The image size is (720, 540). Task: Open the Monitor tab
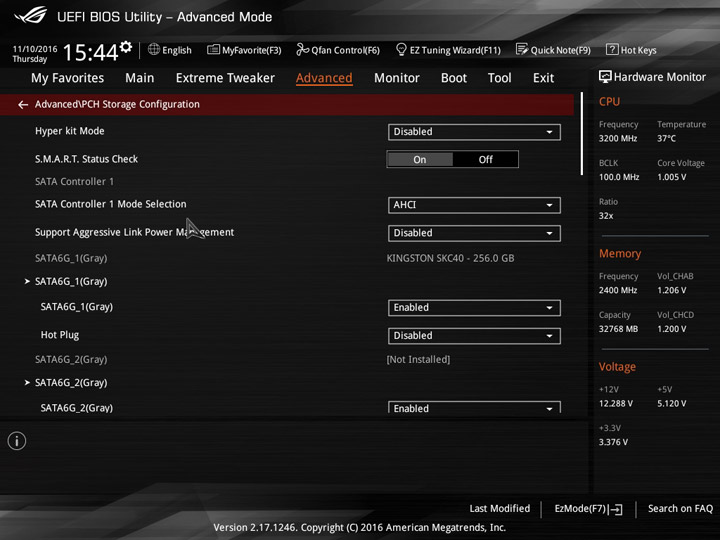(x=397, y=78)
